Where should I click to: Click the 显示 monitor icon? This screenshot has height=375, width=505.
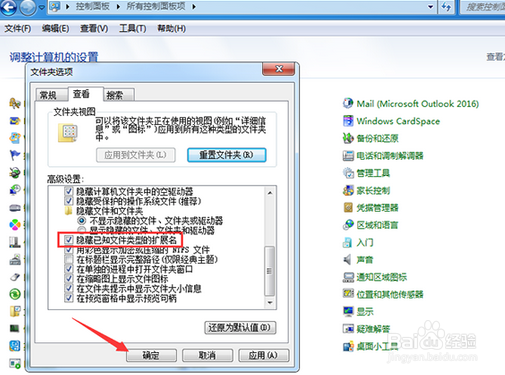tap(348, 312)
